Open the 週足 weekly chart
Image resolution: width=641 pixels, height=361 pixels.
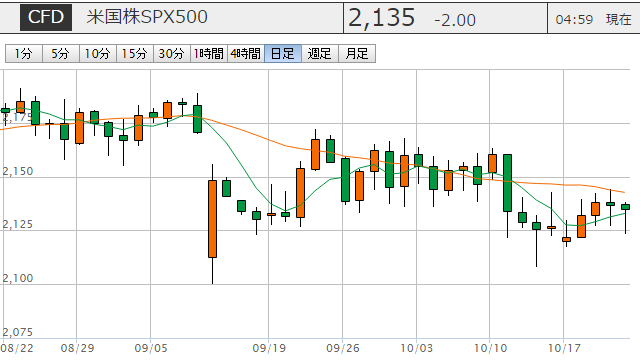point(320,54)
